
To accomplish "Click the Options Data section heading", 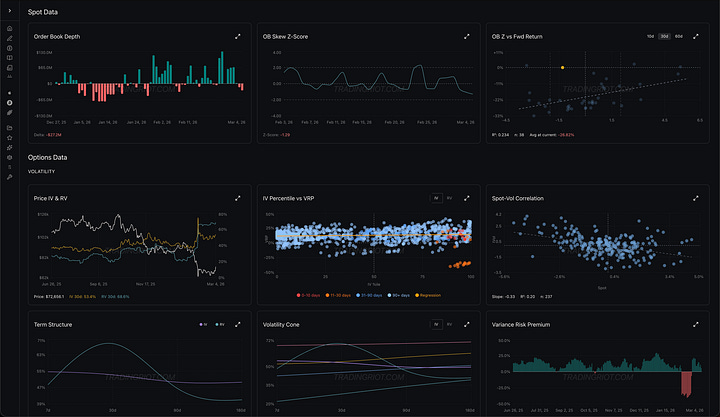I will pyautogui.click(x=47, y=157).
